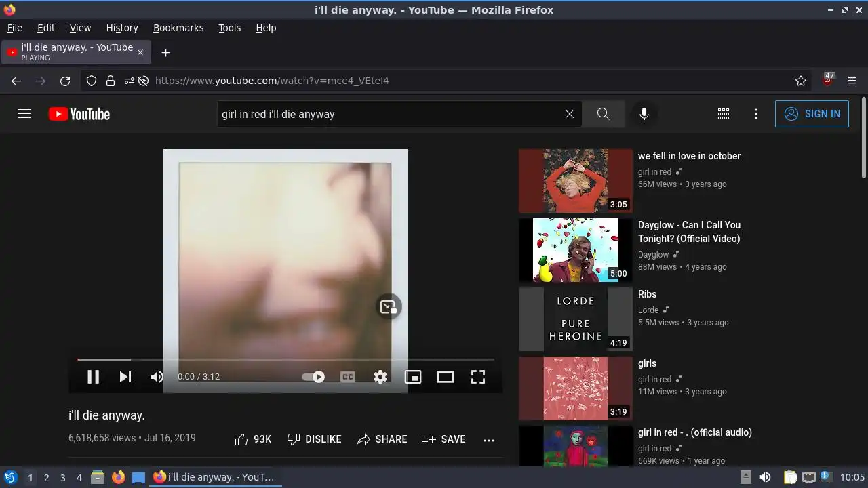Pause the video

93,377
